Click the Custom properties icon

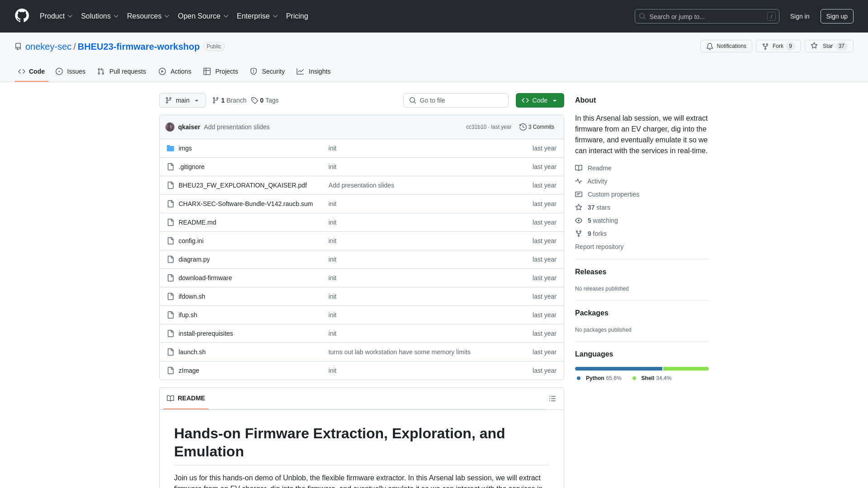(x=579, y=194)
